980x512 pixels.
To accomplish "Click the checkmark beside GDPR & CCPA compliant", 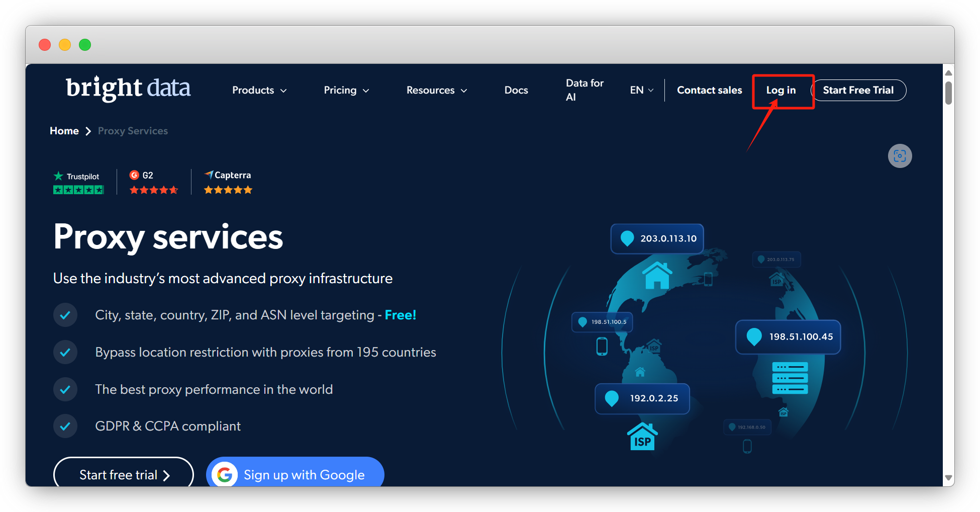I will pos(65,426).
